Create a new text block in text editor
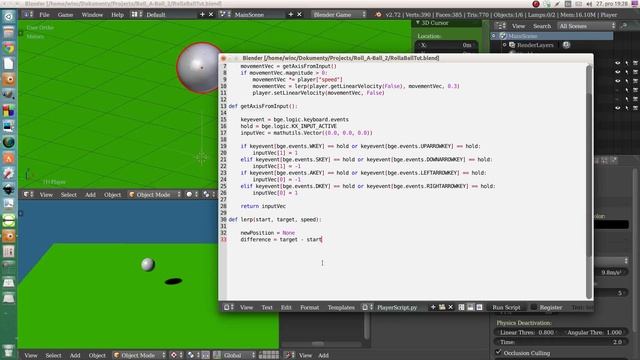Screen dimensions: 640x360 [x=433, y=307]
